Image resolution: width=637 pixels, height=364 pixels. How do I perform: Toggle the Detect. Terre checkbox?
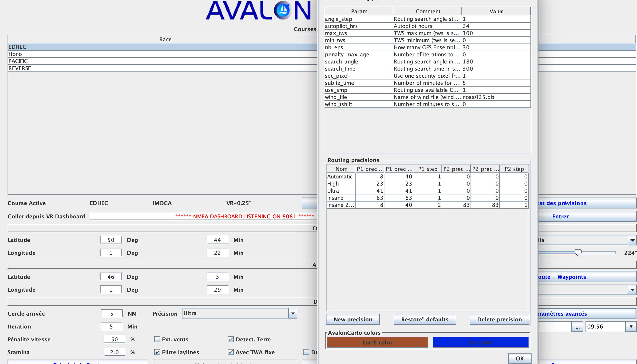pos(231,339)
